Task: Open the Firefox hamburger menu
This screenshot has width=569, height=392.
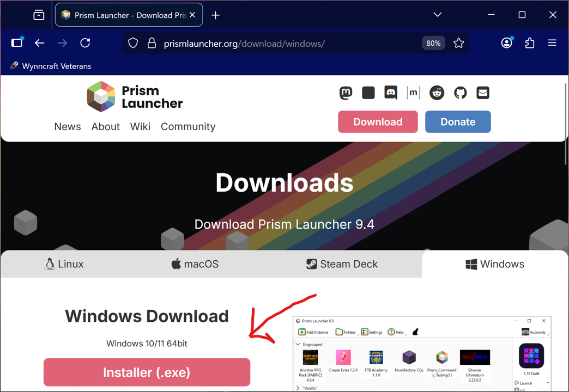Action: tap(552, 42)
